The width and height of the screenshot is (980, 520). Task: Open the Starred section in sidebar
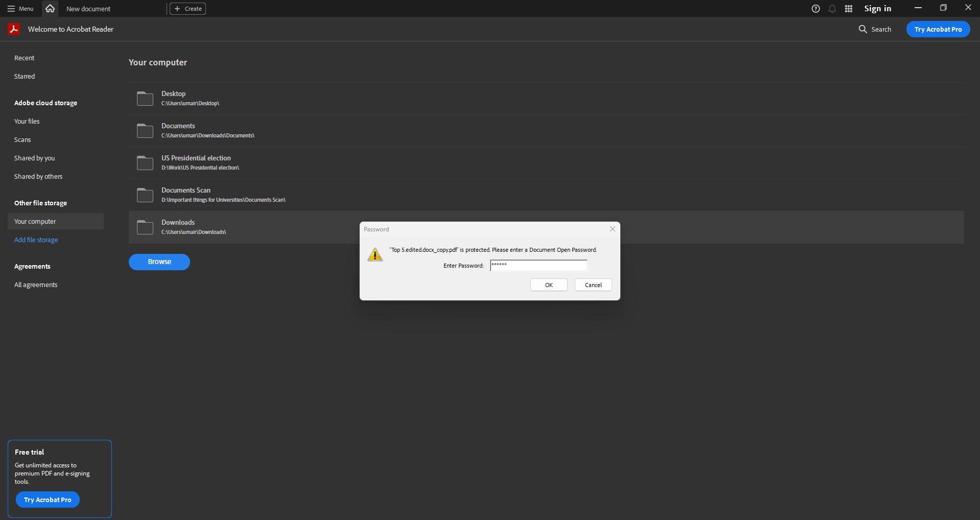click(x=25, y=76)
